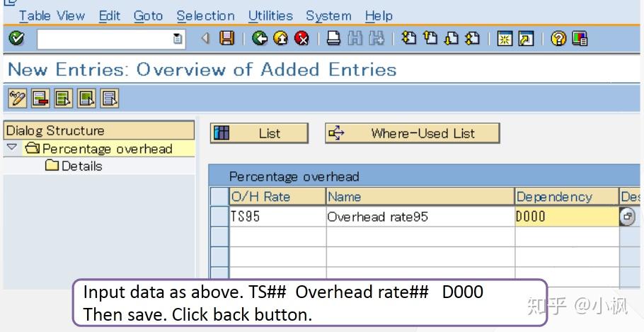Select the TS95 row selector
Screen dimensions: 644x332
point(219,217)
